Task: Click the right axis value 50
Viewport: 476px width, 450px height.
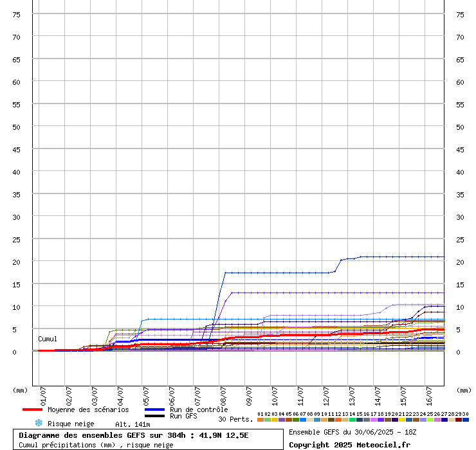Action: pos(460,127)
